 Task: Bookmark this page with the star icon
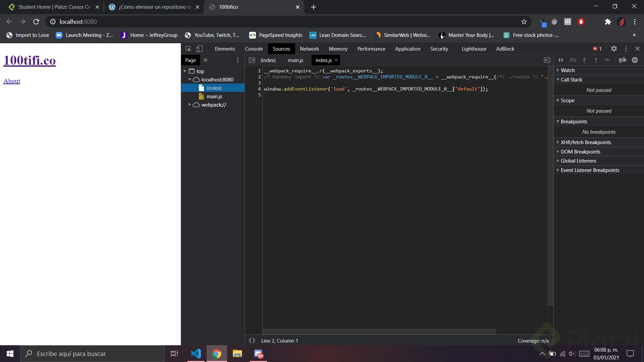[x=524, y=22]
